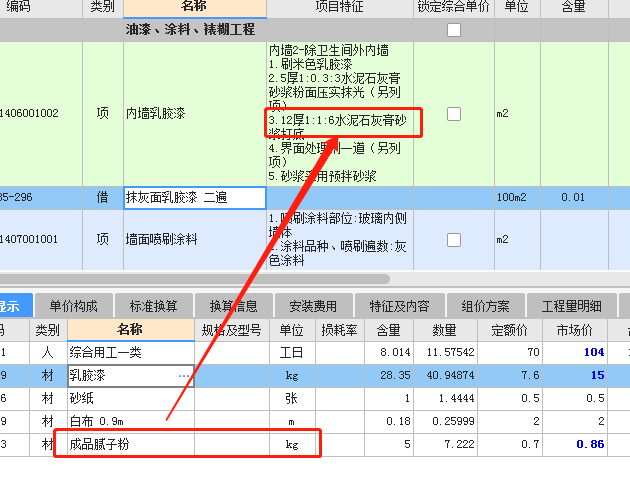Click the market price 15 for 乳胶漆
This screenshot has width=630, height=478.
click(575, 376)
